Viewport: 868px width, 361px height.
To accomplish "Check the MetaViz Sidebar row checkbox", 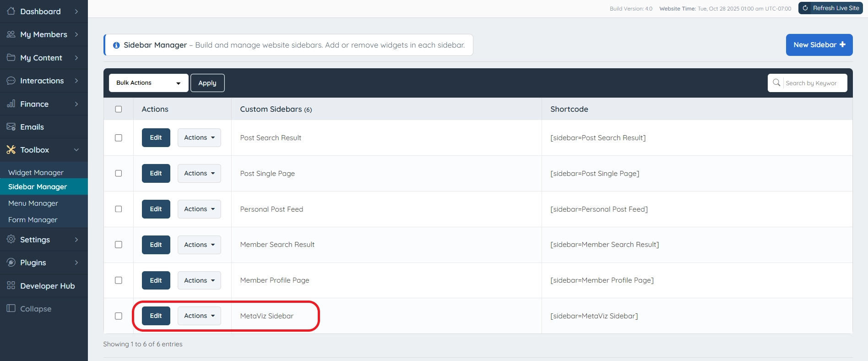I will point(119,316).
